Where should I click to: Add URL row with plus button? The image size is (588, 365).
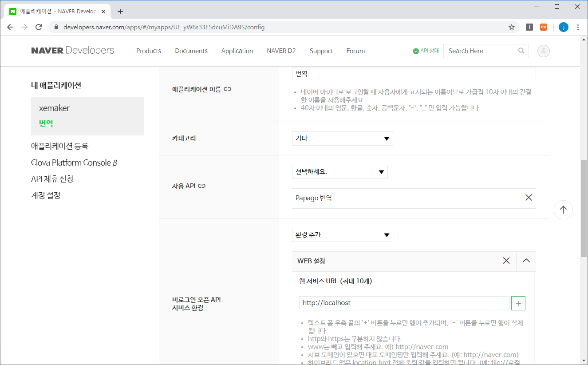click(518, 303)
